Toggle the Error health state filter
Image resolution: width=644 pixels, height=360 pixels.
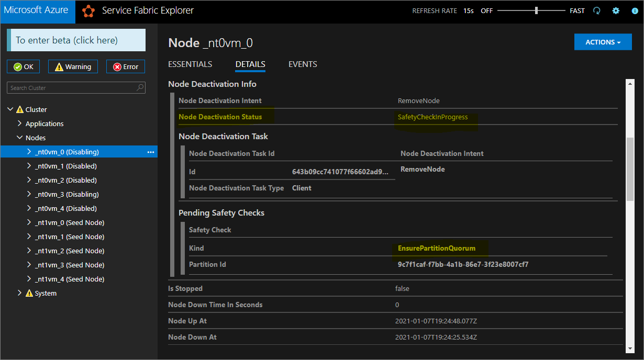point(126,66)
